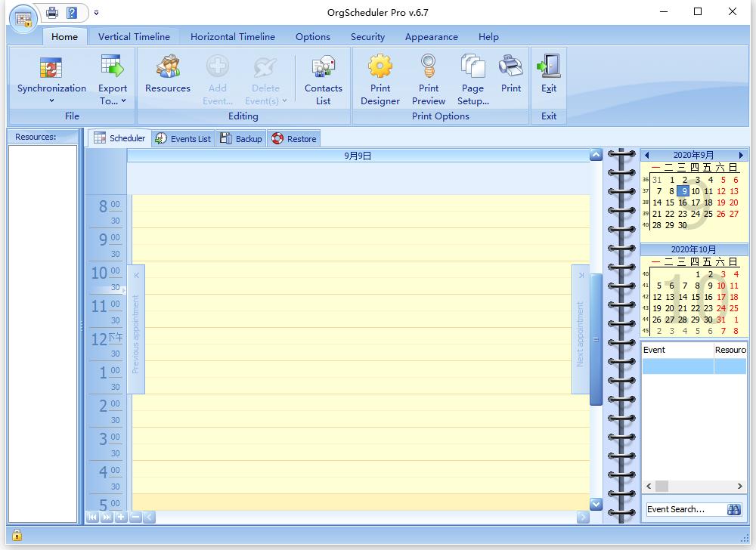
Task: Open the Appearance ribbon tab
Action: click(432, 36)
